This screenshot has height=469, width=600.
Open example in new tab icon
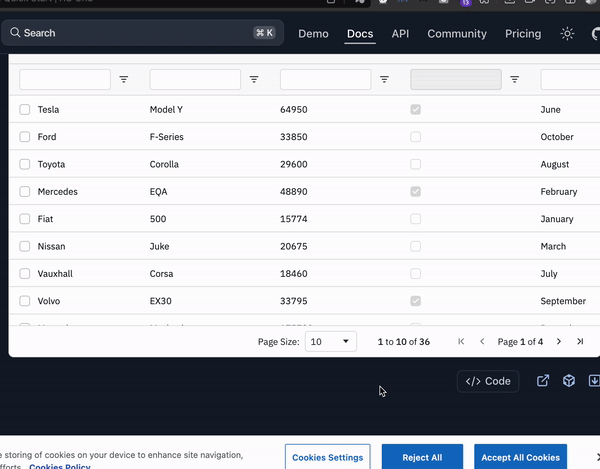click(543, 381)
